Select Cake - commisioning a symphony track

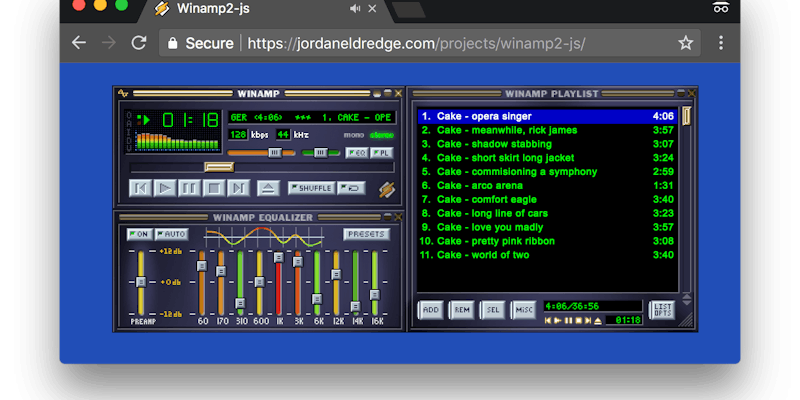548,171
